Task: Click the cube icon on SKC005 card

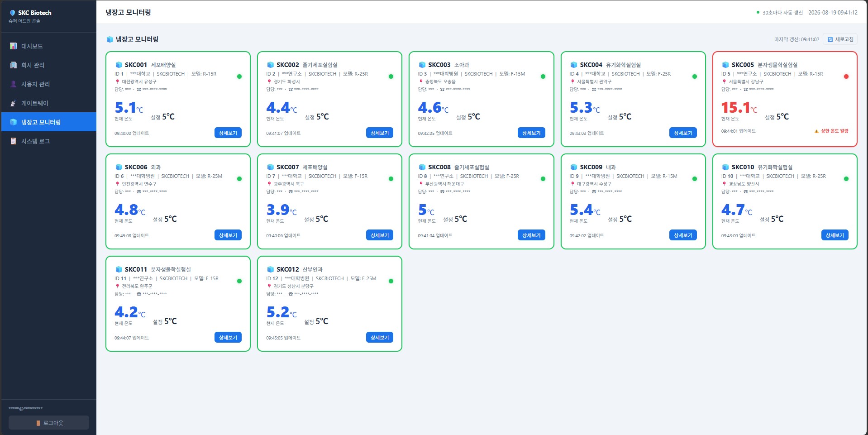Action: point(725,65)
